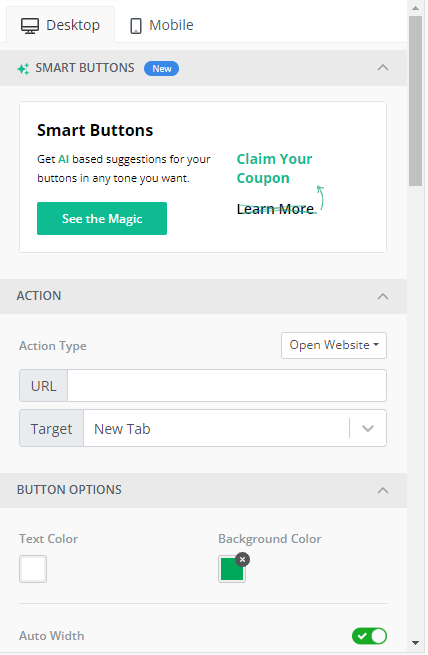The width and height of the screenshot is (428, 655).
Task: Open the Action Type dropdown
Action: [x=334, y=345]
